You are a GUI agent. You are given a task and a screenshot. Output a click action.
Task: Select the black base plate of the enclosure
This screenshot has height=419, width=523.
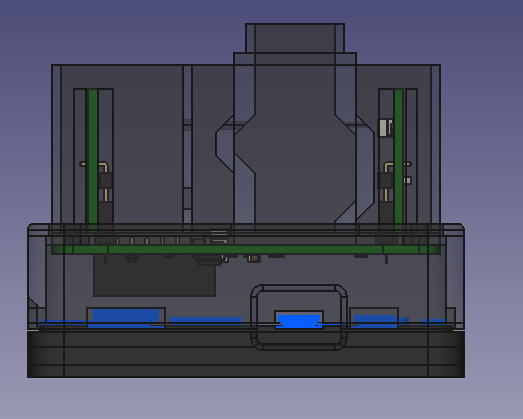(x=246, y=354)
